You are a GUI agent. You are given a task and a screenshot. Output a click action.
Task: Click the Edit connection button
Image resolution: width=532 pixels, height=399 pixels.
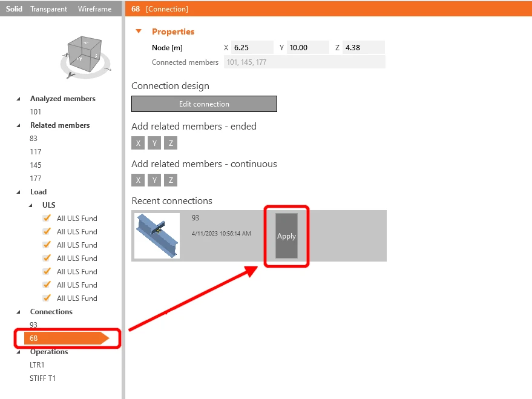(x=204, y=104)
